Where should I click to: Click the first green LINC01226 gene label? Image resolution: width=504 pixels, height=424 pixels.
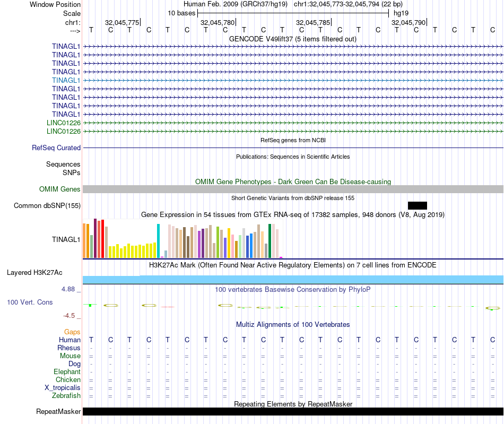[x=64, y=123]
